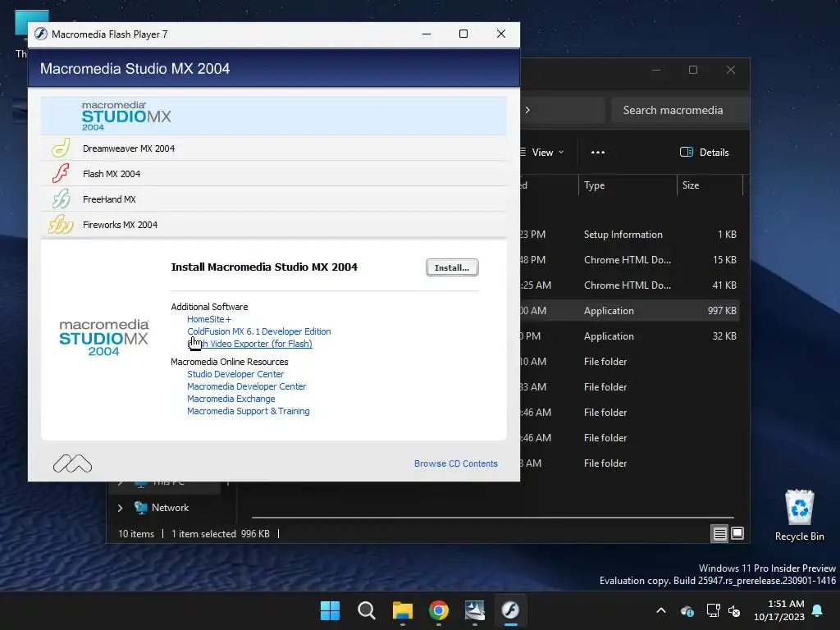Click the Install... button

[452, 267]
